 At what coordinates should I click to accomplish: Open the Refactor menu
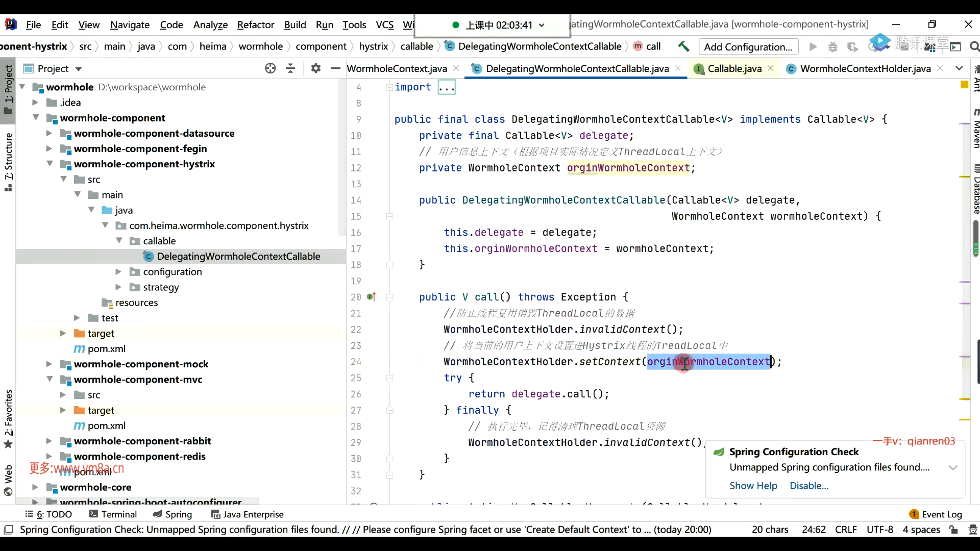[x=255, y=24]
